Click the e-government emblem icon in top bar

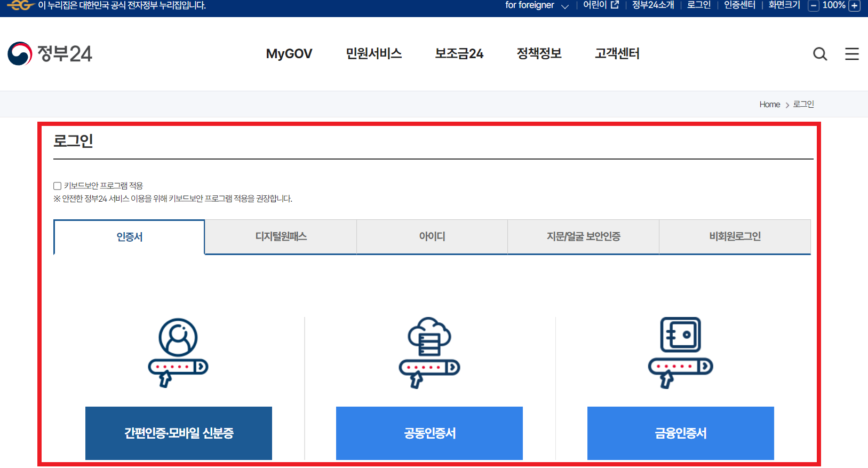tap(21, 5)
